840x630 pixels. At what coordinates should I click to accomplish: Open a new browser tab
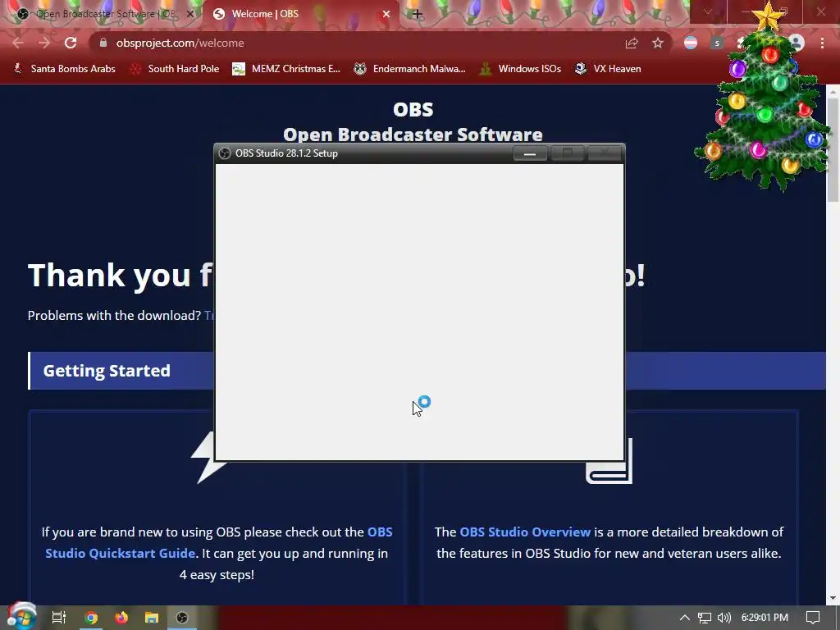(418, 14)
